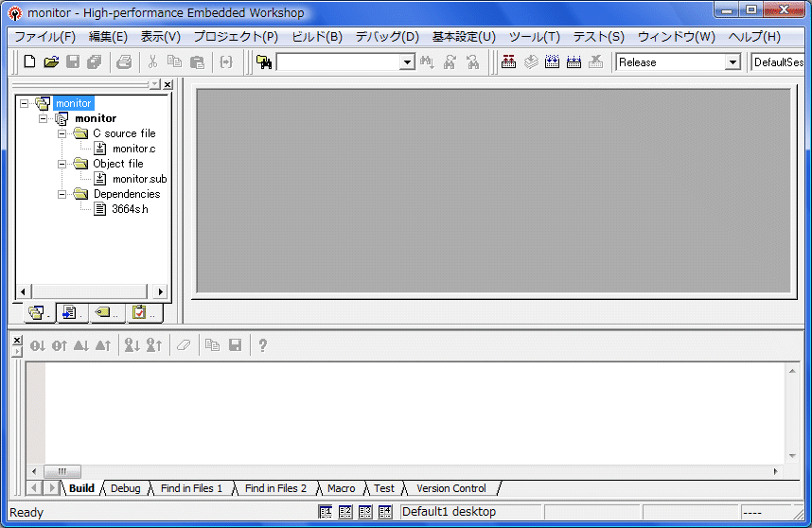Image resolution: width=812 pixels, height=528 pixels.
Task: Open the 編集(E) menu
Action: pos(108,37)
